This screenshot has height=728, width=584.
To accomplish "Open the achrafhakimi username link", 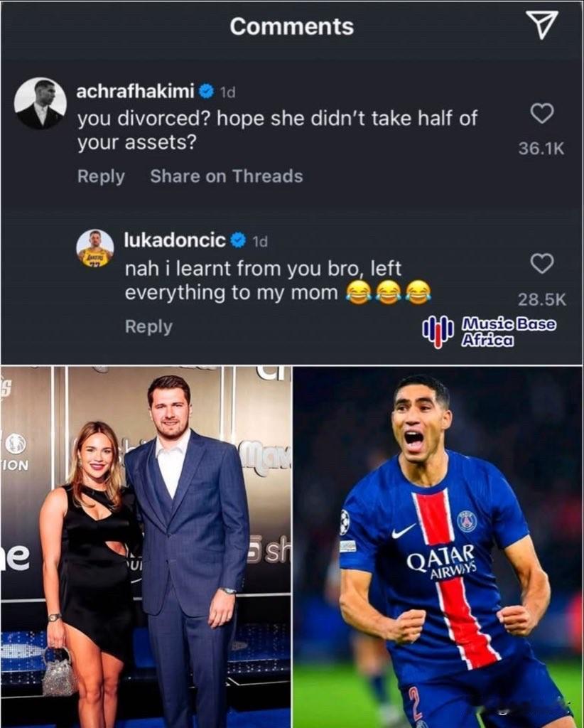I will pos(135,92).
